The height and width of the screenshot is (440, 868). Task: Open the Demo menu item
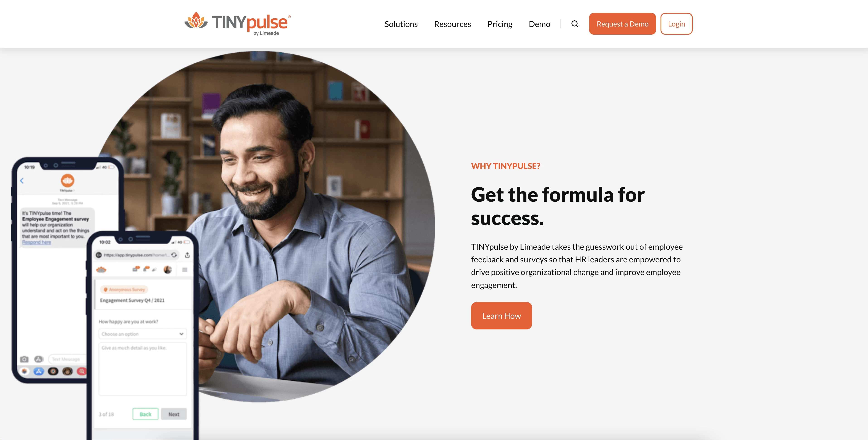point(539,24)
